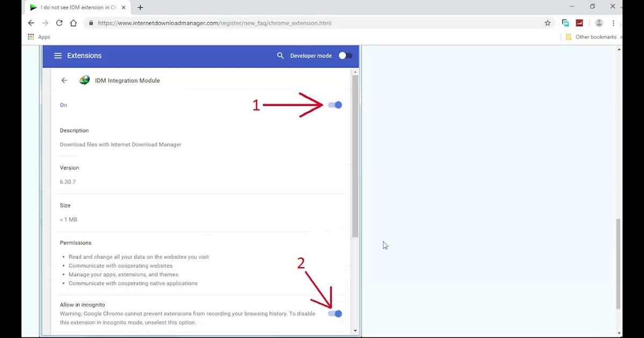The height and width of the screenshot is (338, 644).
Task: Click 'Communicate with cooperating native applications' permission
Action: 133,283
